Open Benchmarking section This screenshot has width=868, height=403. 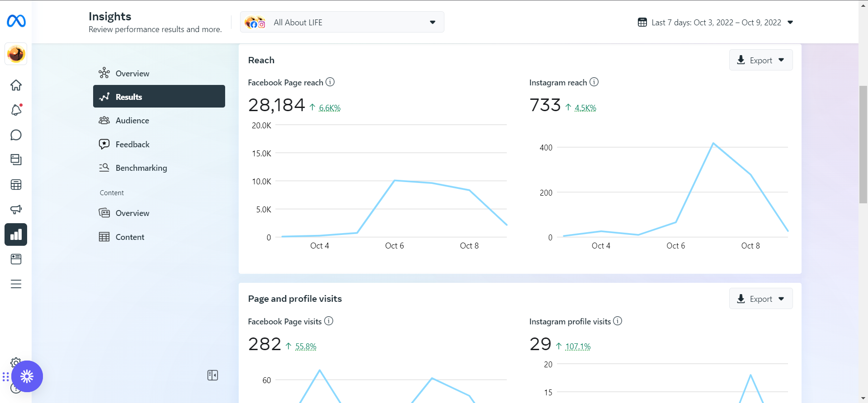coord(159,168)
